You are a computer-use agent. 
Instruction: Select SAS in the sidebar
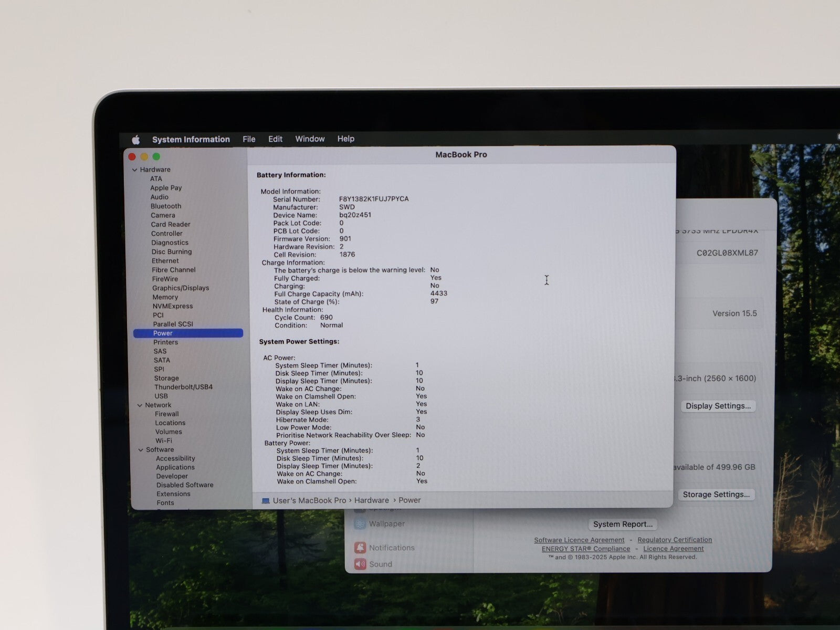tap(160, 351)
